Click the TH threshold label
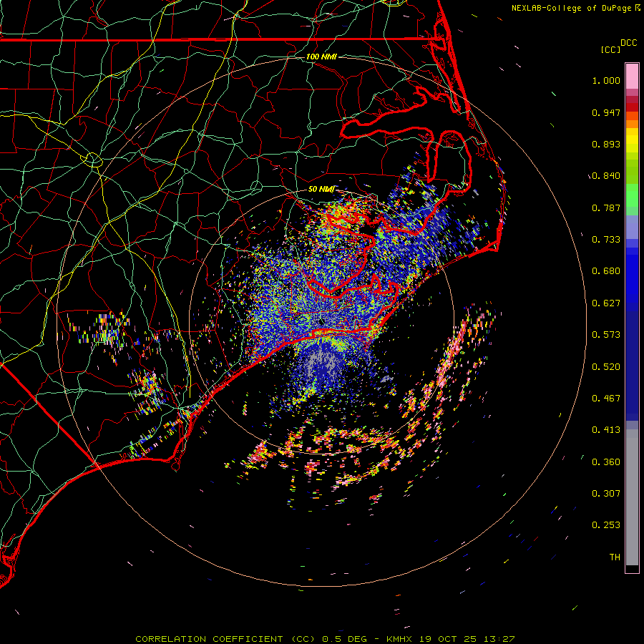This screenshot has height=644, width=644. coord(615,557)
